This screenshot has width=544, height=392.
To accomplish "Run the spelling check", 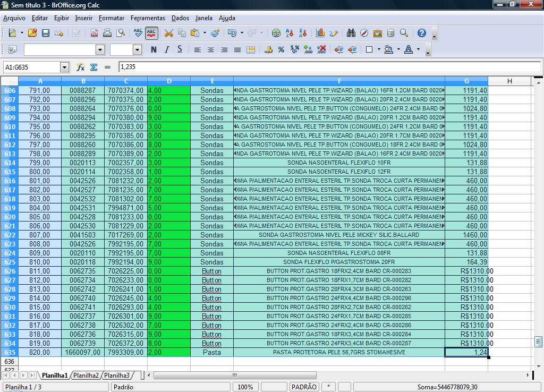I will pyautogui.click(x=138, y=33).
